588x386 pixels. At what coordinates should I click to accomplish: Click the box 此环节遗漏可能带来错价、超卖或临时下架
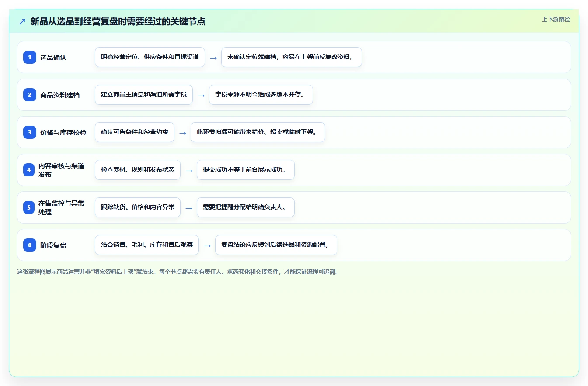click(x=258, y=132)
